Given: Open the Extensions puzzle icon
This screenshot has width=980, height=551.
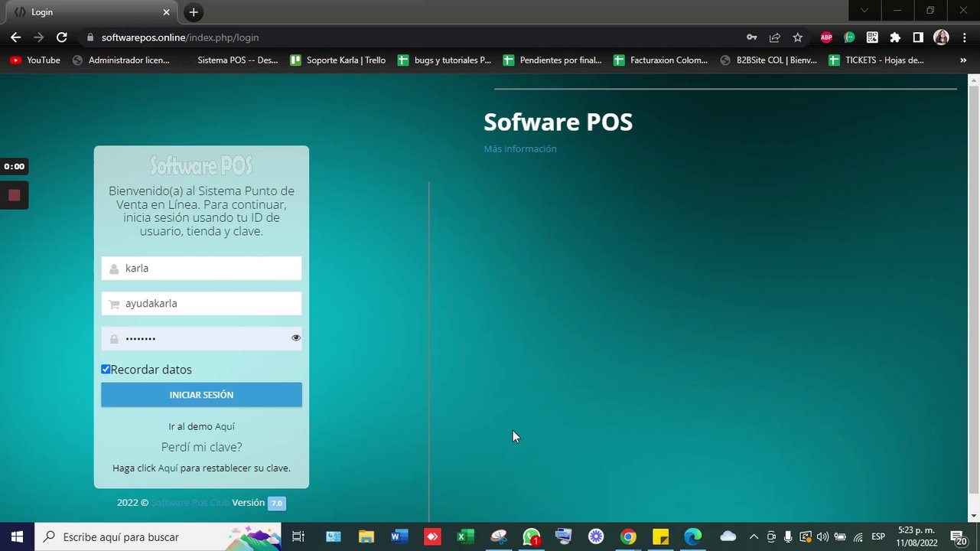Looking at the screenshot, I should click(x=895, y=37).
